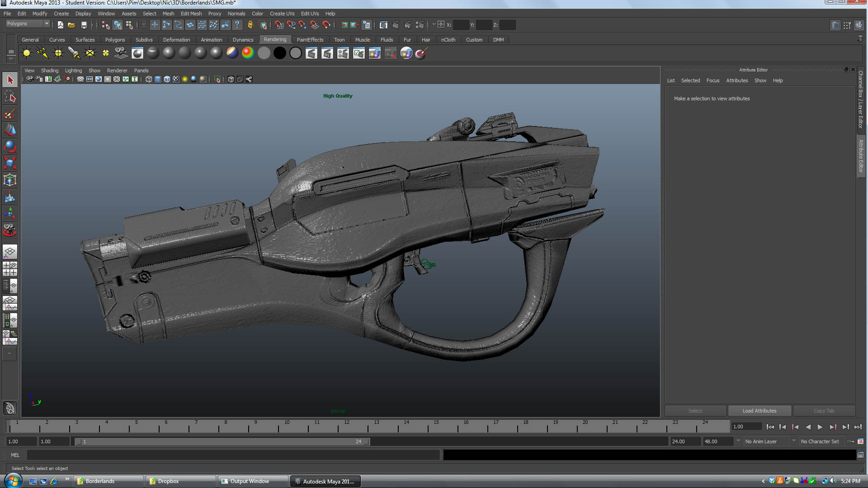Select the Universal Manipulator tool
This screenshot has width=868, height=488.
(x=10, y=180)
